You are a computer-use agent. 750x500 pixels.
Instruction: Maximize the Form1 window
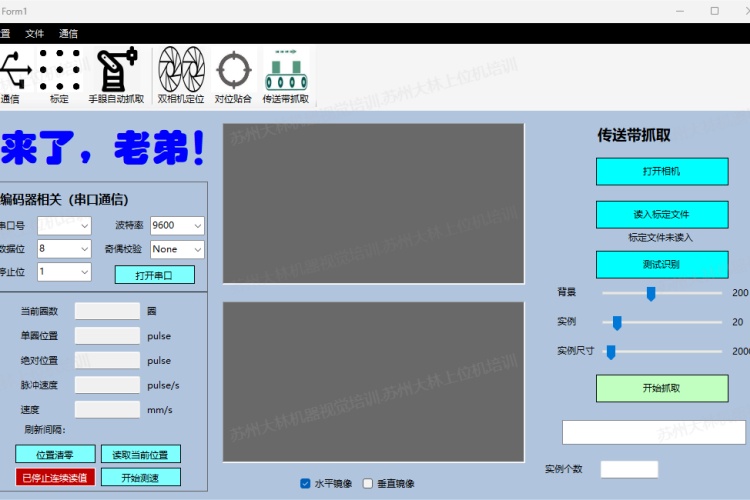coord(714,10)
